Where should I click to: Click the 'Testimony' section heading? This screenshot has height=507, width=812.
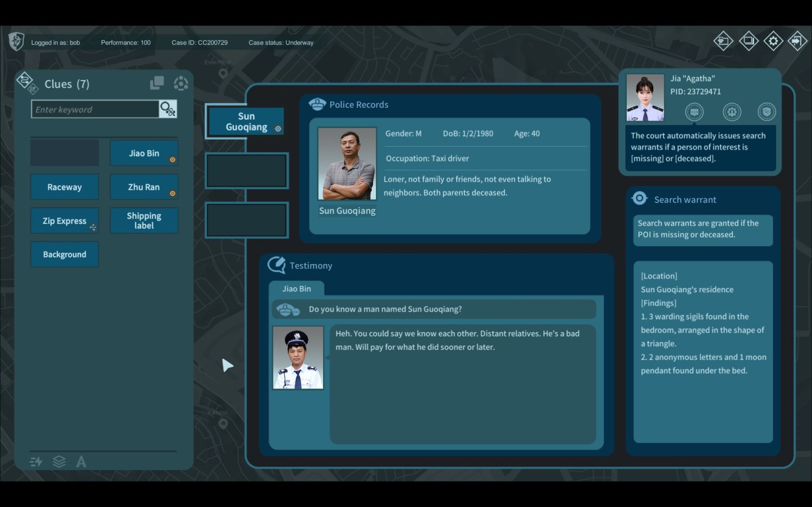point(311,266)
